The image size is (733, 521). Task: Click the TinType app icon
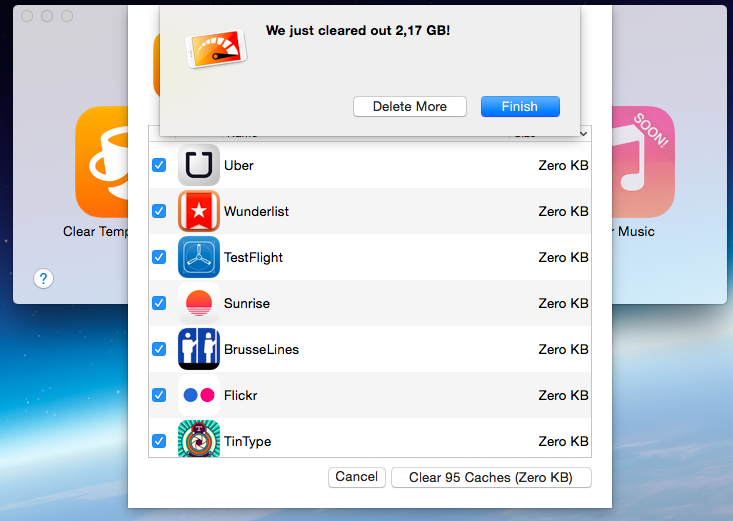coord(199,439)
